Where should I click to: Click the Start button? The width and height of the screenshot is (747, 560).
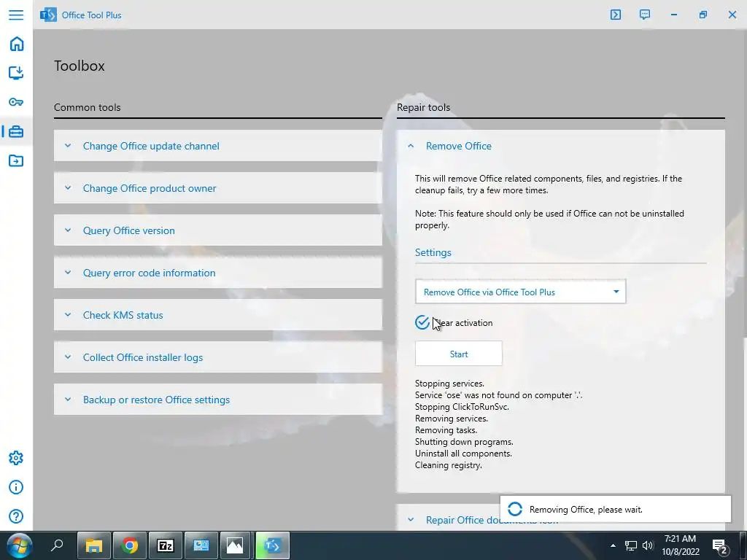tap(458, 354)
